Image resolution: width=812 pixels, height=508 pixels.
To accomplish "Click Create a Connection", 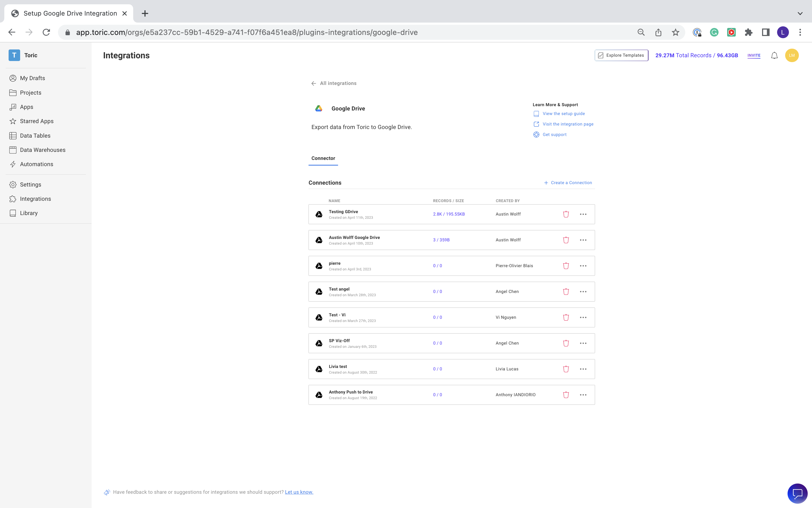I will 568,183.
